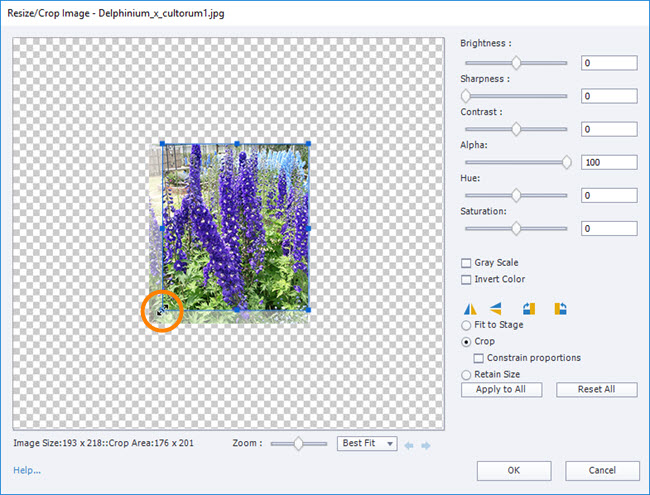Go to previous image arrow
This screenshot has width=650, height=495.
(409, 446)
